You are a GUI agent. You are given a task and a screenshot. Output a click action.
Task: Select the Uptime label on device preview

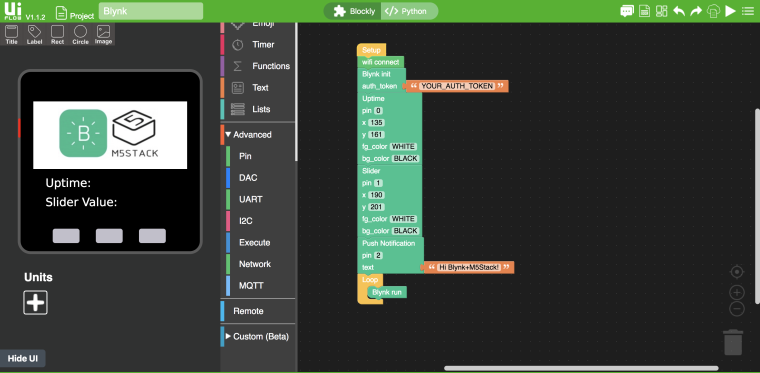coord(68,183)
